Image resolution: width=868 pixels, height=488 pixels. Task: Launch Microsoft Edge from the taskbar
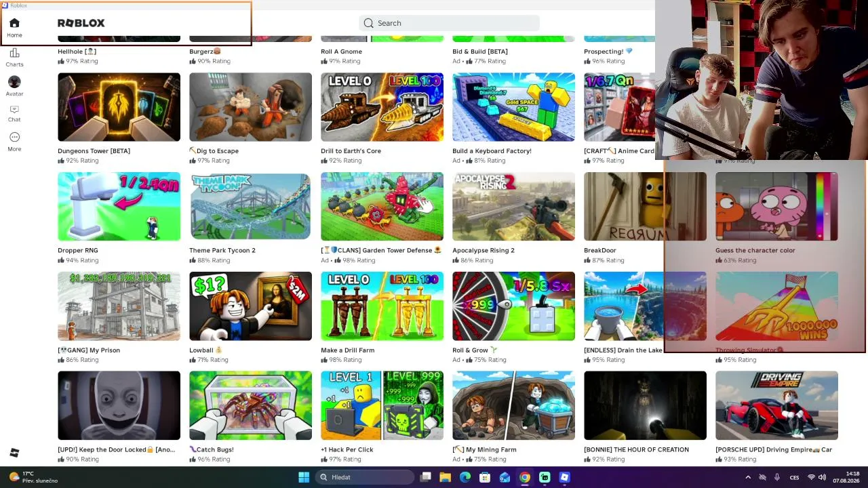tap(465, 477)
